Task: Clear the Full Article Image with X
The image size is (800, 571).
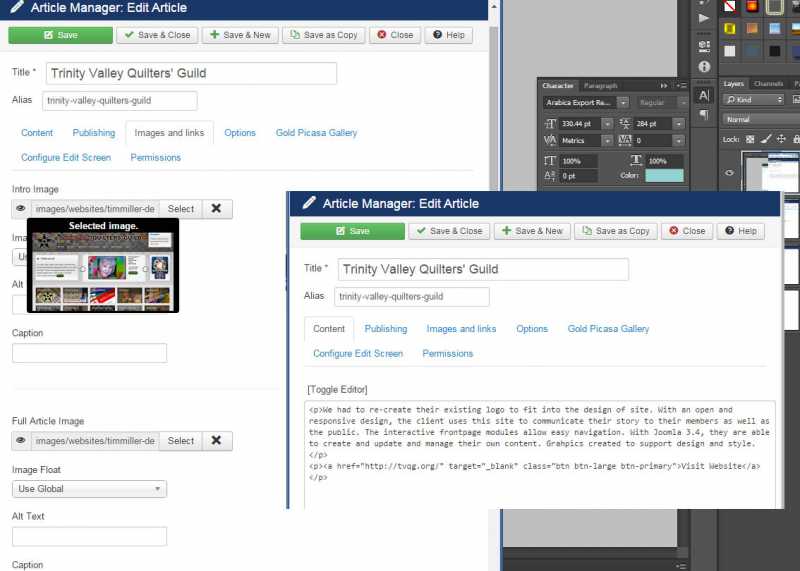Action: click(x=215, y=441)
